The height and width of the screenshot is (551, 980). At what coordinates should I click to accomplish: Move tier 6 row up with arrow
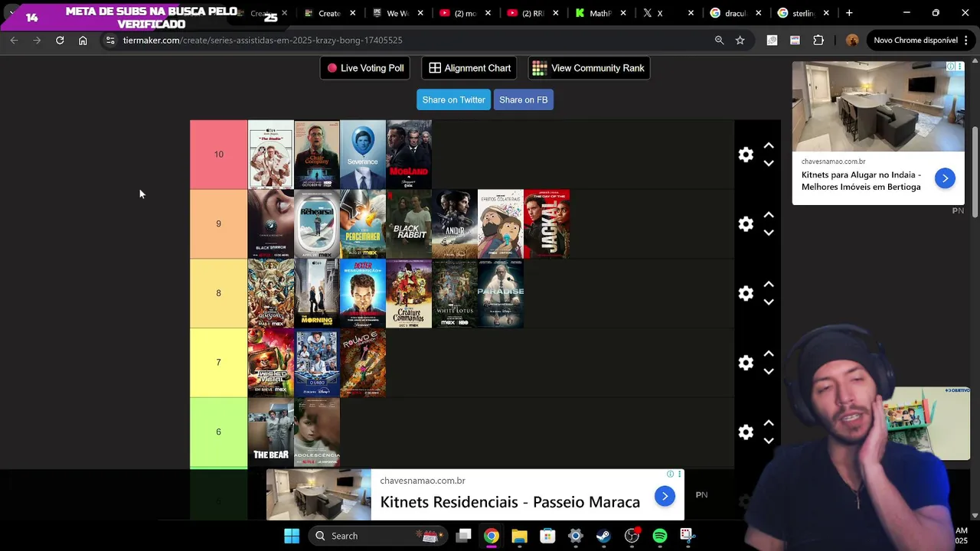tap(769, 423)
